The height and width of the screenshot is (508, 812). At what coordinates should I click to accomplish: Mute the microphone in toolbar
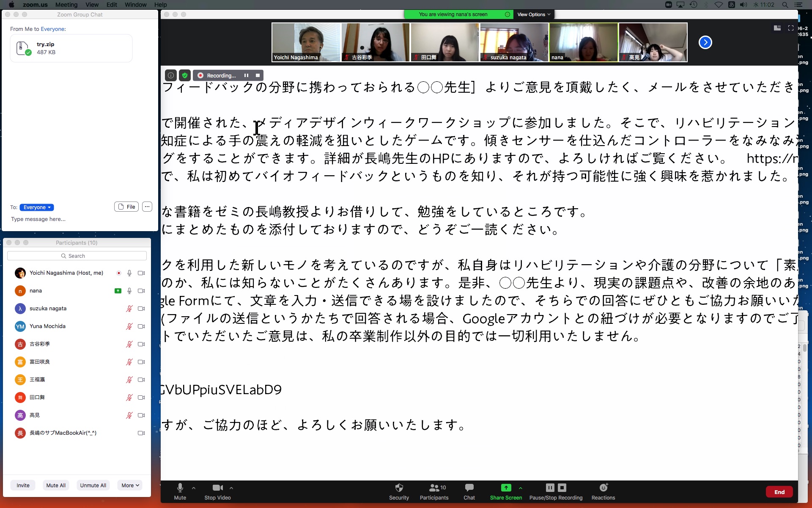pos(180,488)
